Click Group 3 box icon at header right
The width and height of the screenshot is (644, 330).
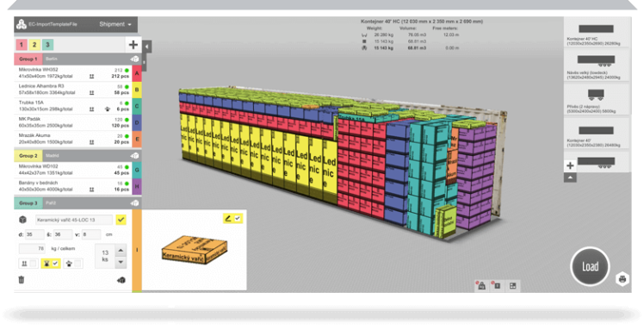pos(134,203)
